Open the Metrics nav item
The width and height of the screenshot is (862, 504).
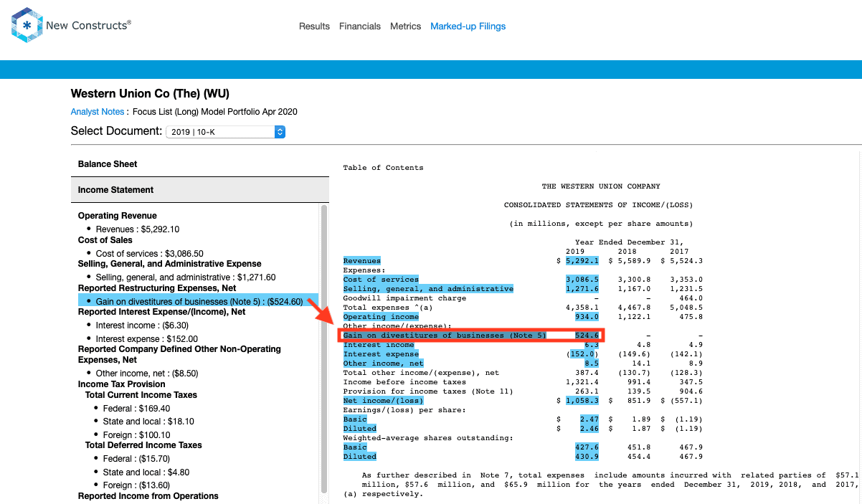click(406, 27)
